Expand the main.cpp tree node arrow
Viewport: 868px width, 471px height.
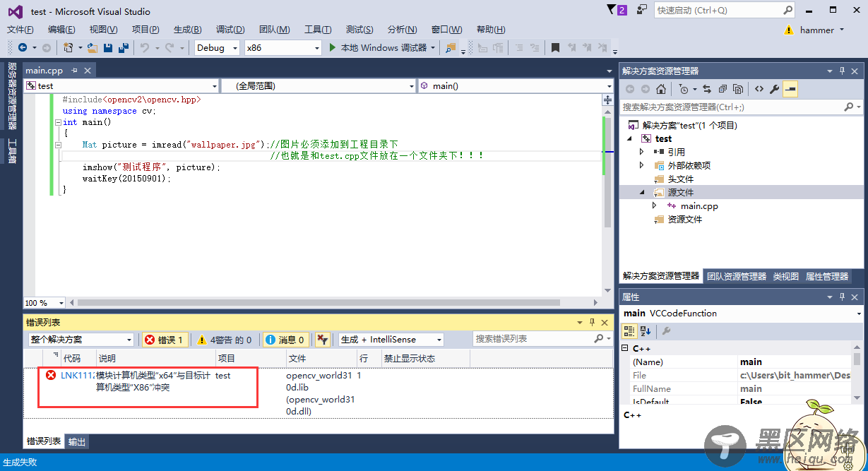pyautogui.click(x=655, y=205)
